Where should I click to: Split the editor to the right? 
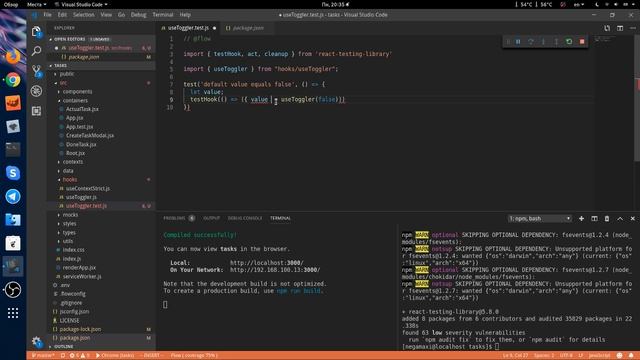(620, 28)
